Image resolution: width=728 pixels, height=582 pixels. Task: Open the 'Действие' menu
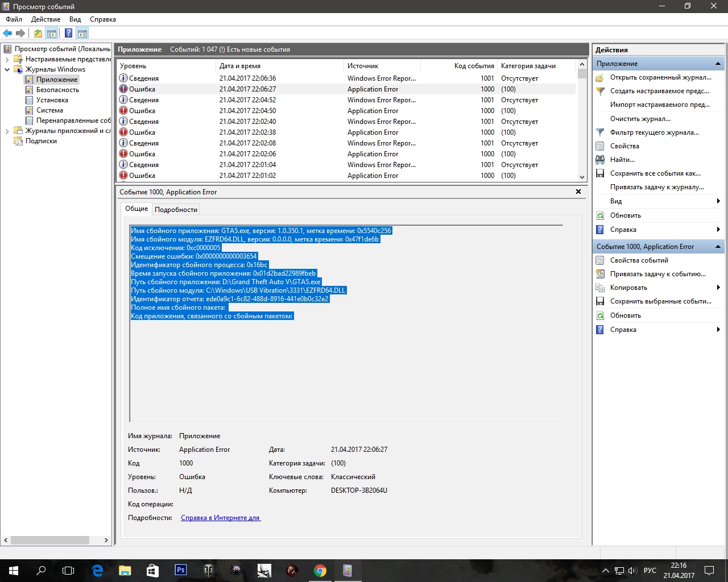pyautogui.click(x=45, y=19)
